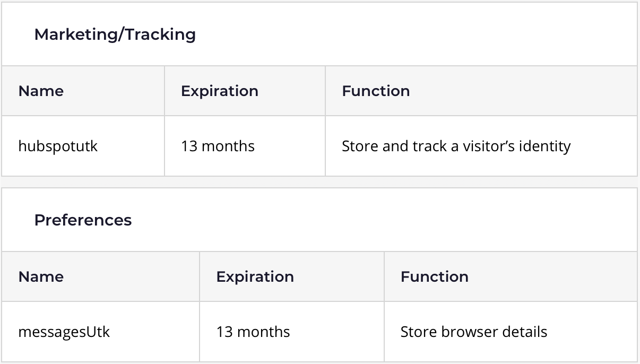Select the messagesUtk cookie name cell

tap(100, 332)
